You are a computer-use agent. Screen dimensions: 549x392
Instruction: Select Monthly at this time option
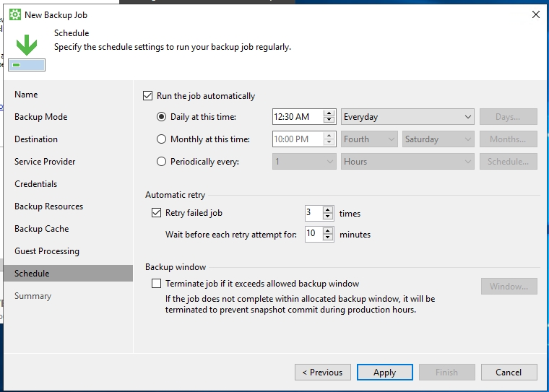pyautogui.click(x=162, y=139)
